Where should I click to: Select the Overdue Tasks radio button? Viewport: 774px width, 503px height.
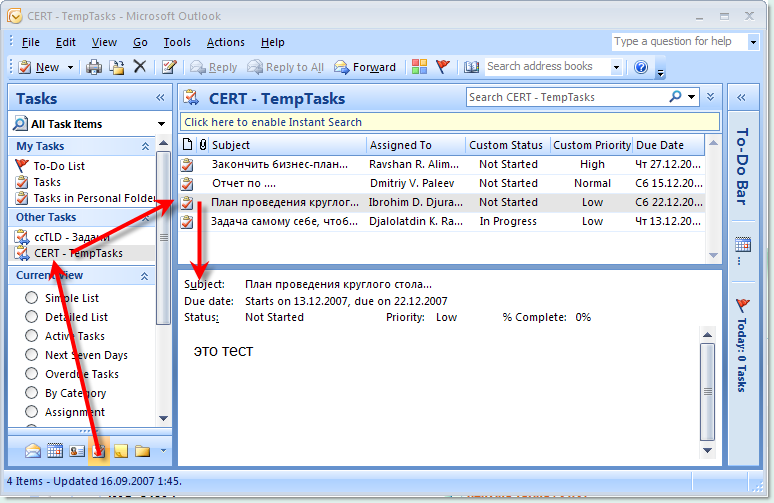click(x=32, y=374)
